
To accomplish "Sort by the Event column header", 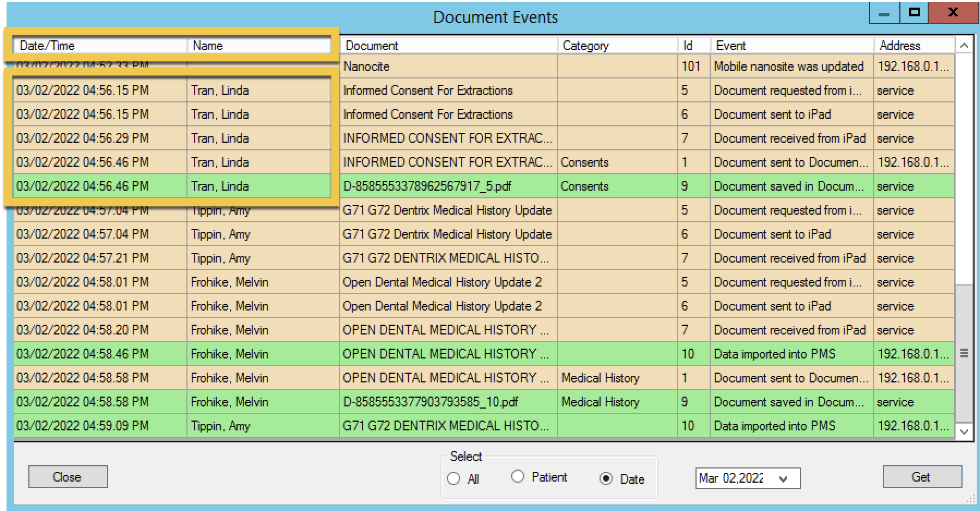I will pos(792,46).
